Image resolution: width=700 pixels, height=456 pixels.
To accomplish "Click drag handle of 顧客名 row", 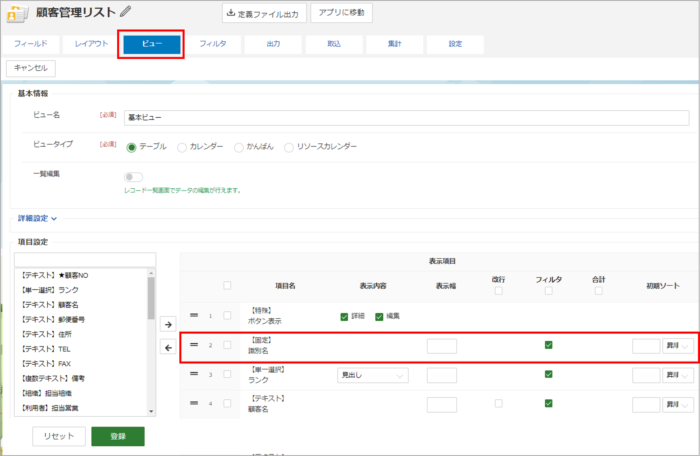I will [194, 403].
